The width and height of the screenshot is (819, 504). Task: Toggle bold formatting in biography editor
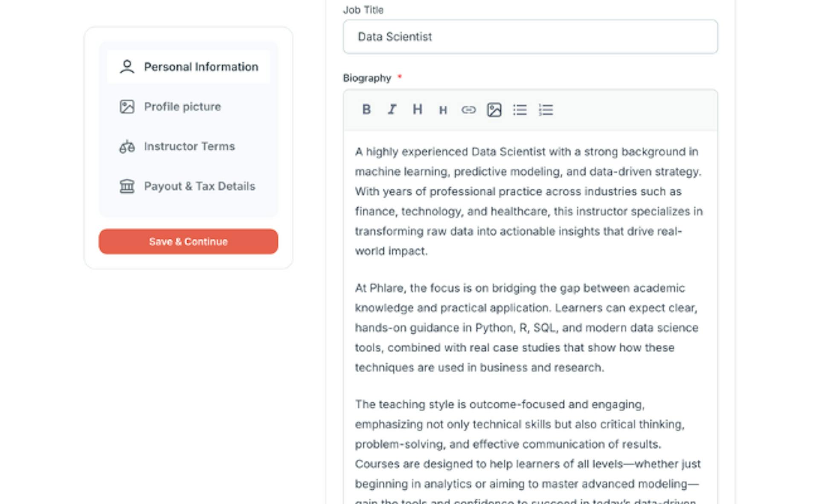366,110
